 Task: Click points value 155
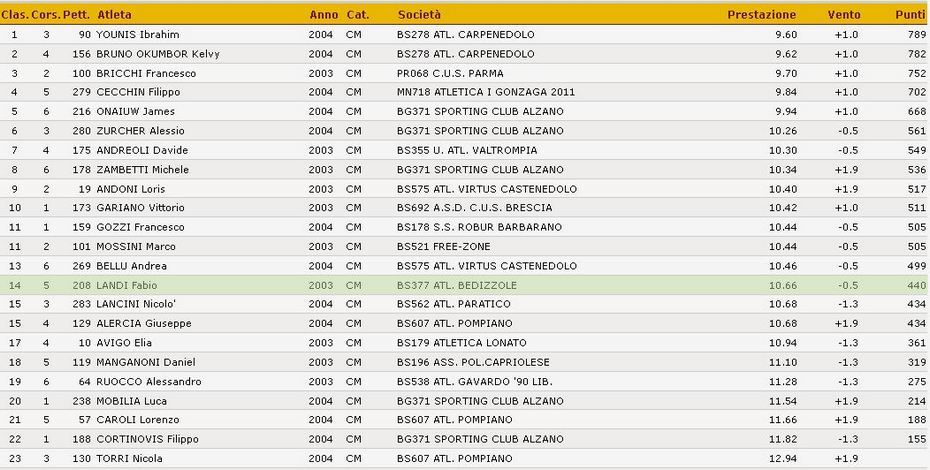(x=917, y=439)
